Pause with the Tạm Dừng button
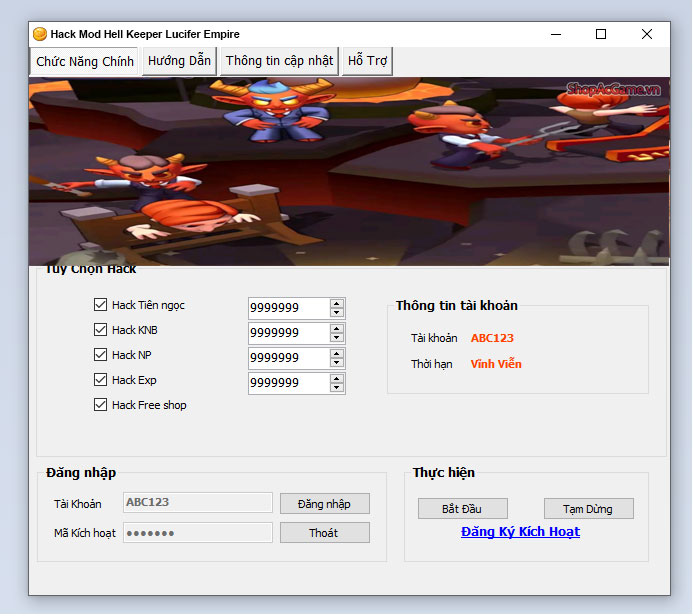Viewport: 693px width, 616px height. tap(589, 509)
